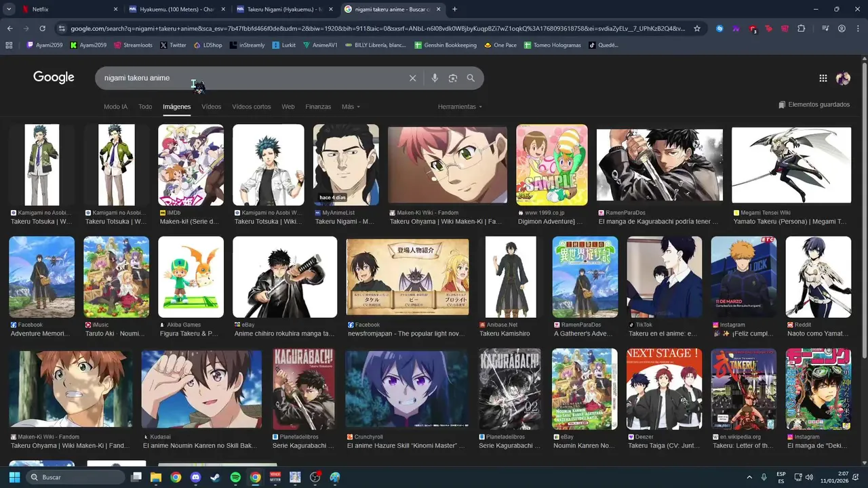This screenshot has height=488, width=868.
Task: Open Discord from the taskbar
Action: (195, 477)
